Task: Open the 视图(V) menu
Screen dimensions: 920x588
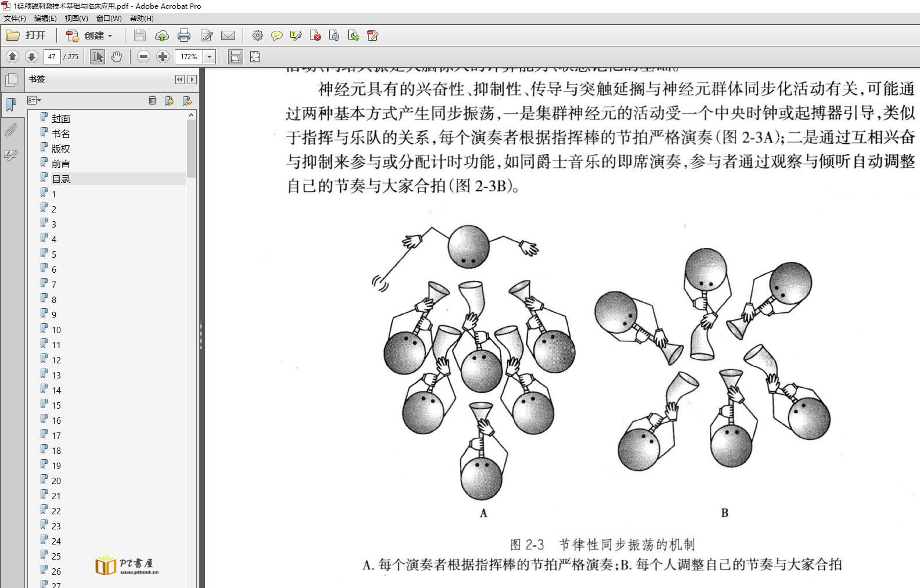Action: pyautogui.click(x=77, y=18)
